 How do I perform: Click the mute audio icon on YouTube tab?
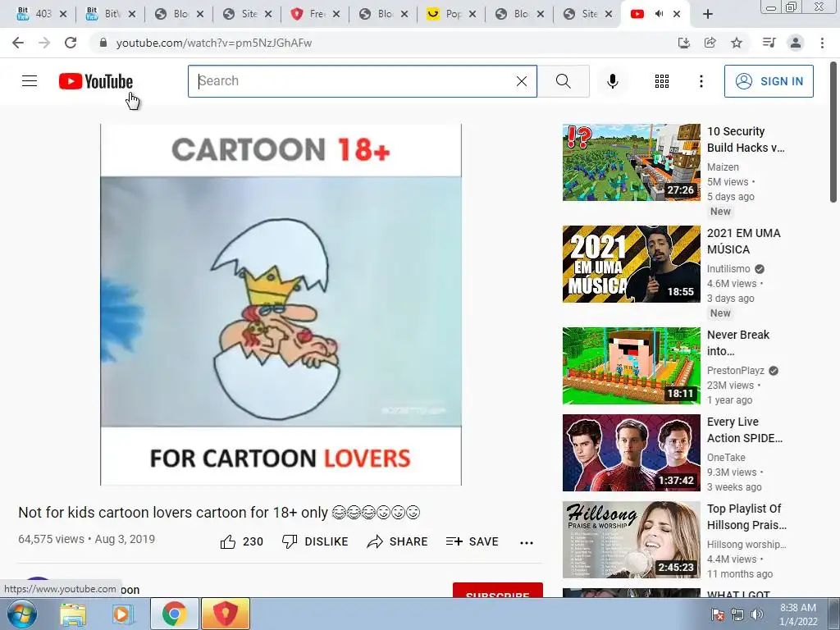pyautogui.click(x=659, y=14)
